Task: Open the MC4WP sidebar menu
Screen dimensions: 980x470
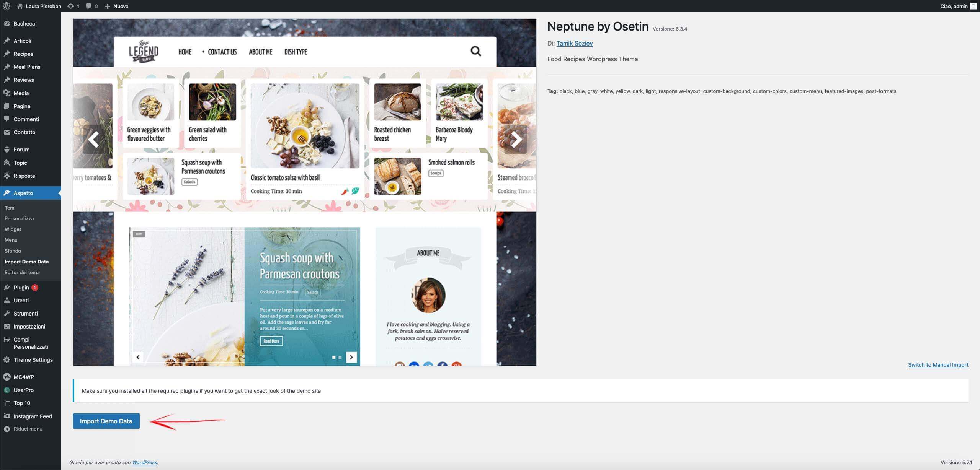Action: 24,377
